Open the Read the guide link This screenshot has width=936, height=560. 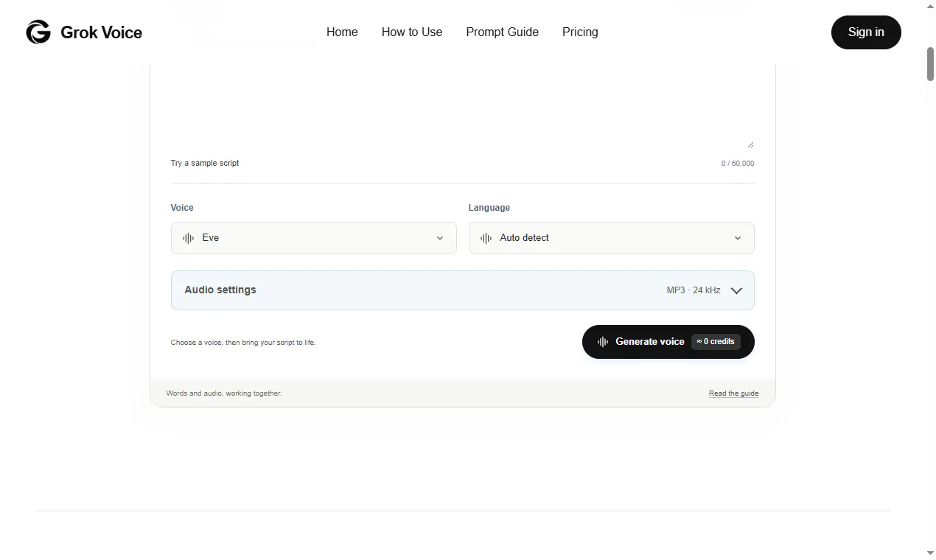coord(734,393)
